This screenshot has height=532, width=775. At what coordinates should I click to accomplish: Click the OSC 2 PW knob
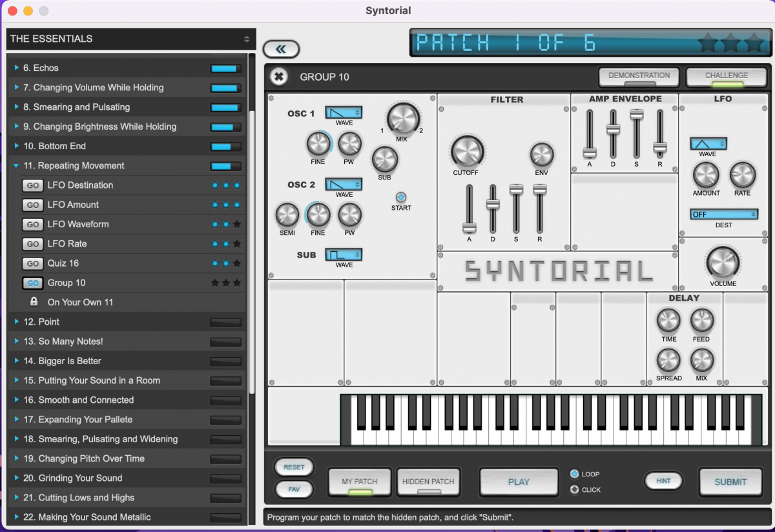tap(349, 215)
